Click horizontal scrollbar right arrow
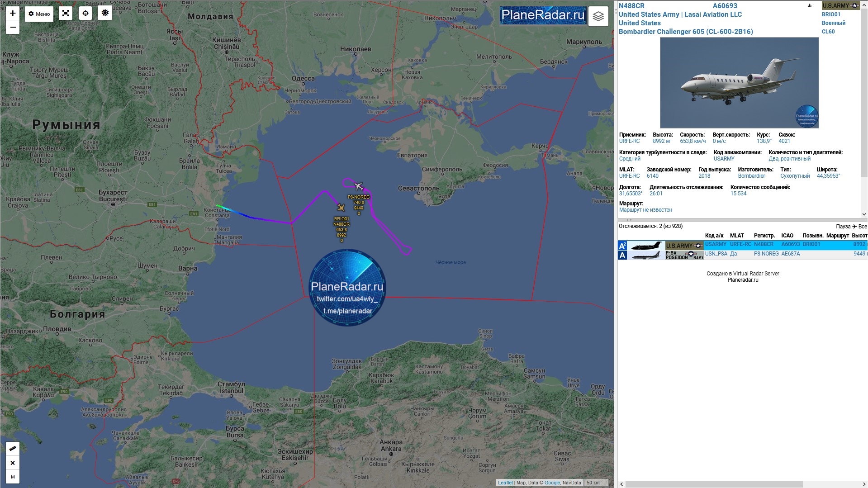Screen dimensions: 868x488 [x=864, y=484]
